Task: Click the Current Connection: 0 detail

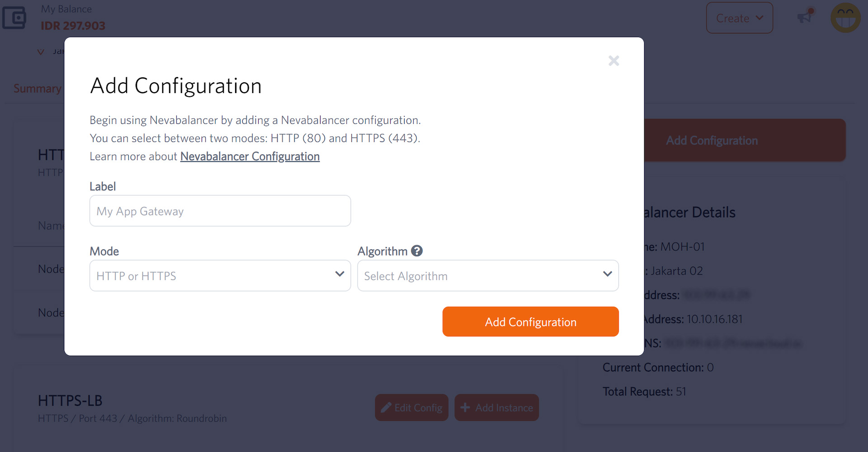Action: 658,367
